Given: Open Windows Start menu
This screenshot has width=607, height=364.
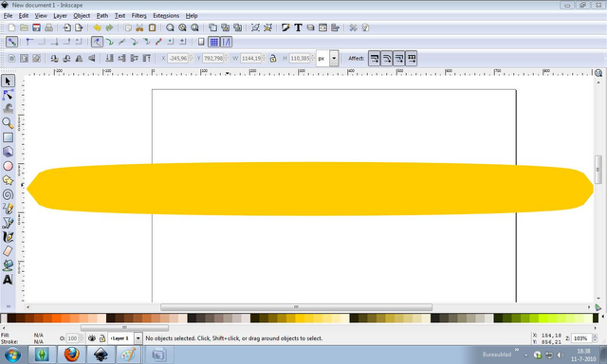Looking at the screenshot, I should click(12, 355).
